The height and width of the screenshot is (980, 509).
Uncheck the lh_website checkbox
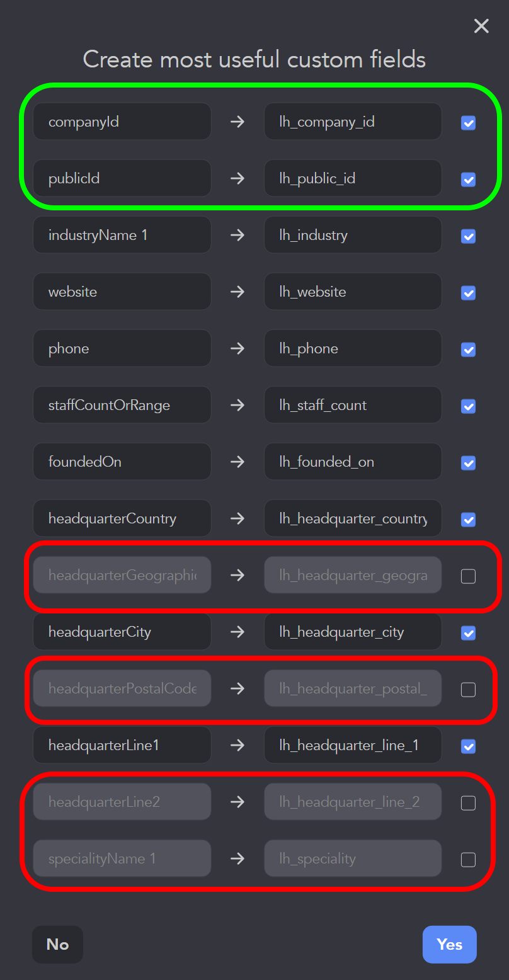[468, 293]
